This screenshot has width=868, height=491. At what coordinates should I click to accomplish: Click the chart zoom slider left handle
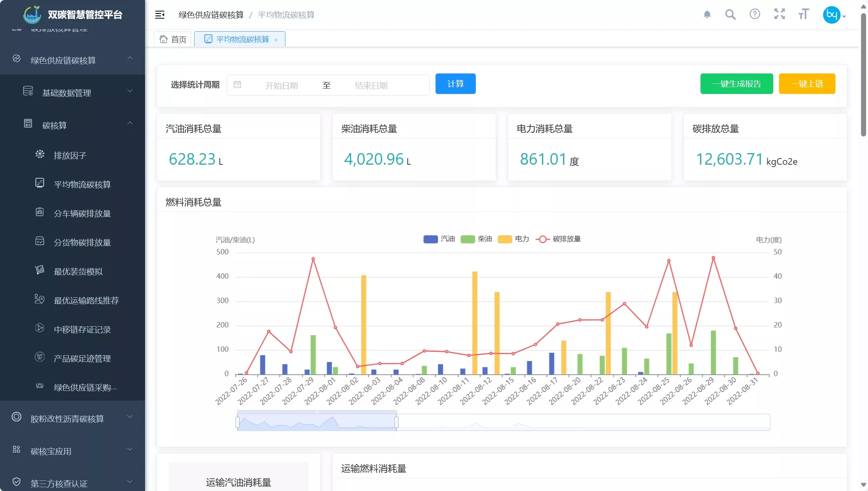237,422
